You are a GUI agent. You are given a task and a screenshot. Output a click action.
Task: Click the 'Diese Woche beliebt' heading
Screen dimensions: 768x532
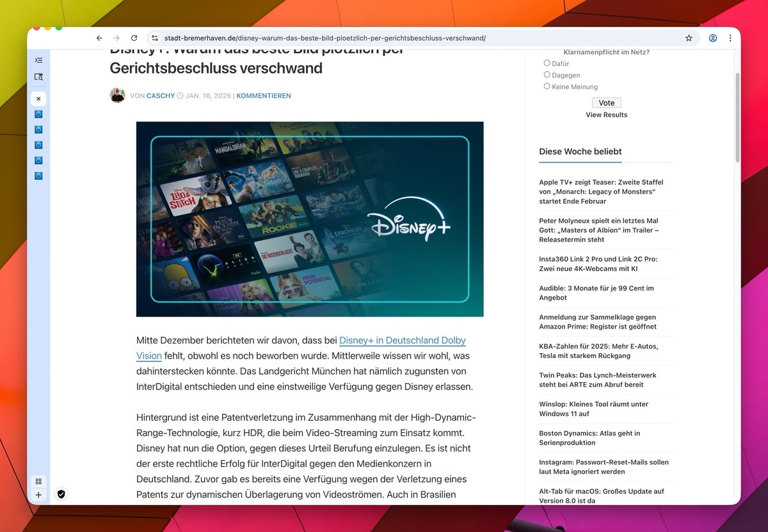tap(580, 152)
